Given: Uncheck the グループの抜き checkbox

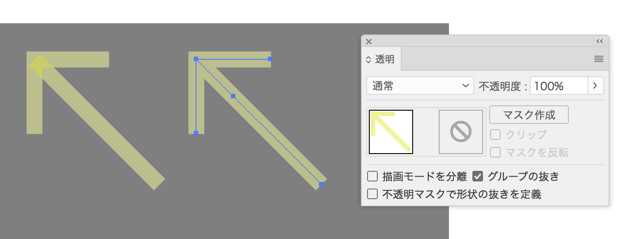Looking at the screenshot, I should click(x=478, y=177).
